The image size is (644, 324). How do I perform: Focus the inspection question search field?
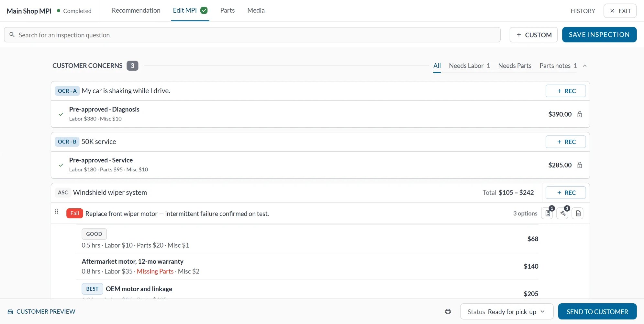tap(252, 35)
